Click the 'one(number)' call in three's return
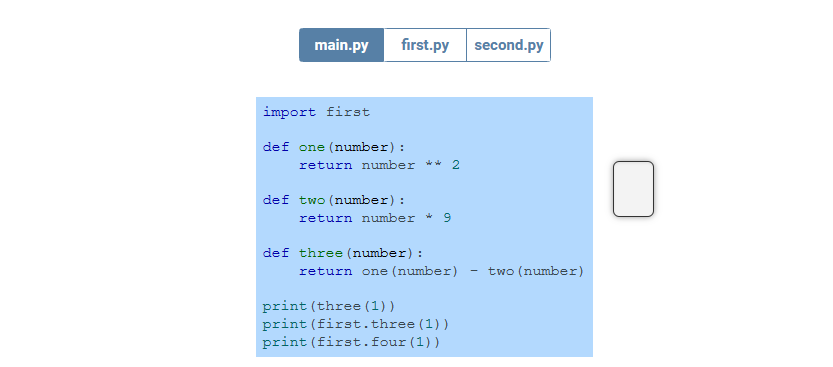 pos(410,271)
